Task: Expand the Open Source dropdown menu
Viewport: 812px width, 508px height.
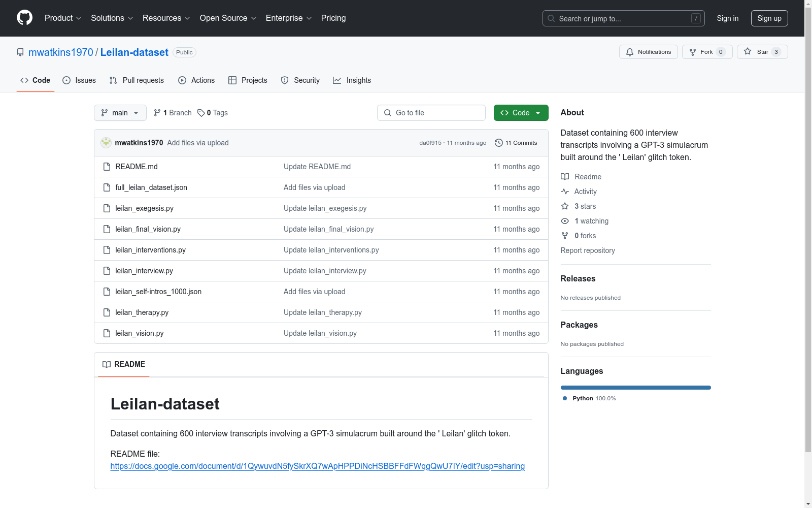Action: (x=228, y=18)
